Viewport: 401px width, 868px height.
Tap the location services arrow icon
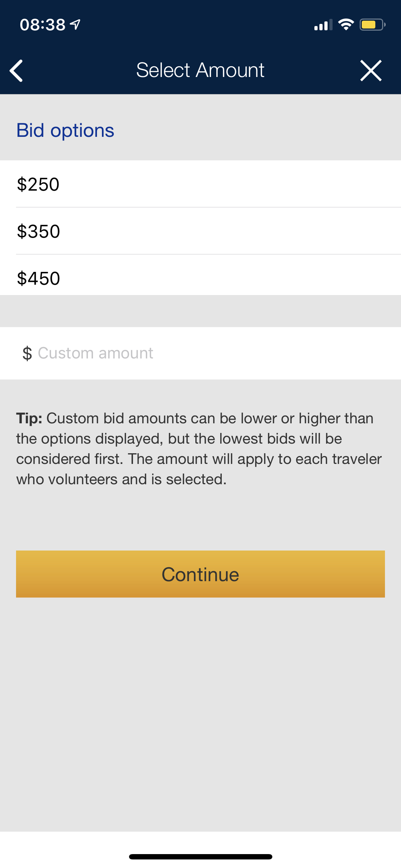click(75, 24)
